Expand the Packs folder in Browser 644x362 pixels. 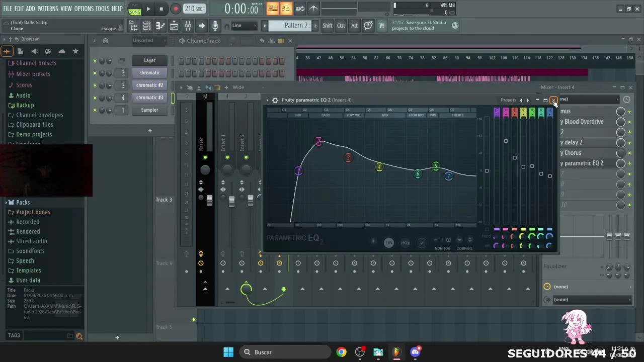[x=23, y=202]
